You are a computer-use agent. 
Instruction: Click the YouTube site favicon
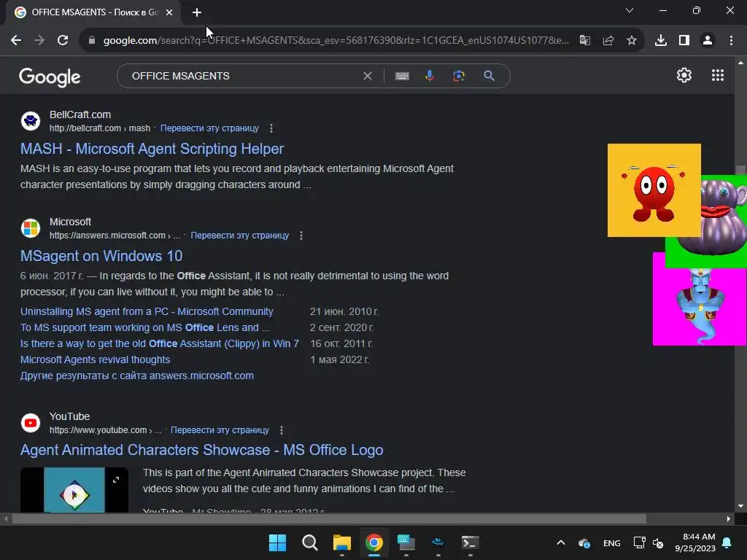click(31, 423)
